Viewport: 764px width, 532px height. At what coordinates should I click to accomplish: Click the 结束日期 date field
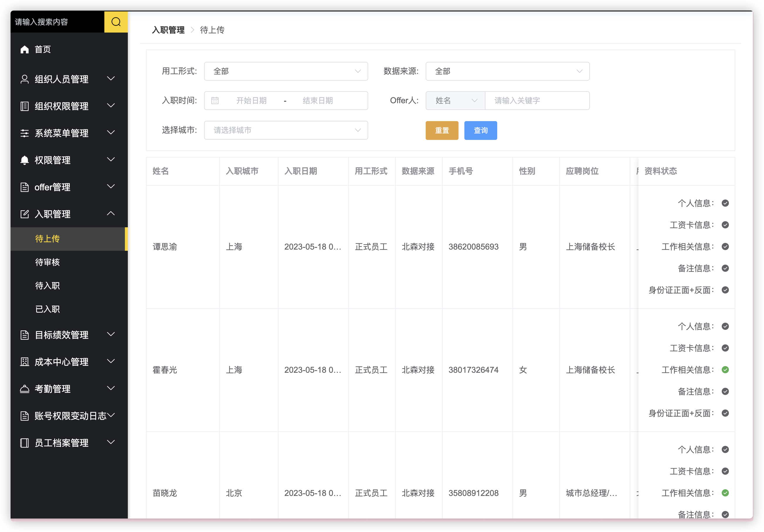(318, 101)
